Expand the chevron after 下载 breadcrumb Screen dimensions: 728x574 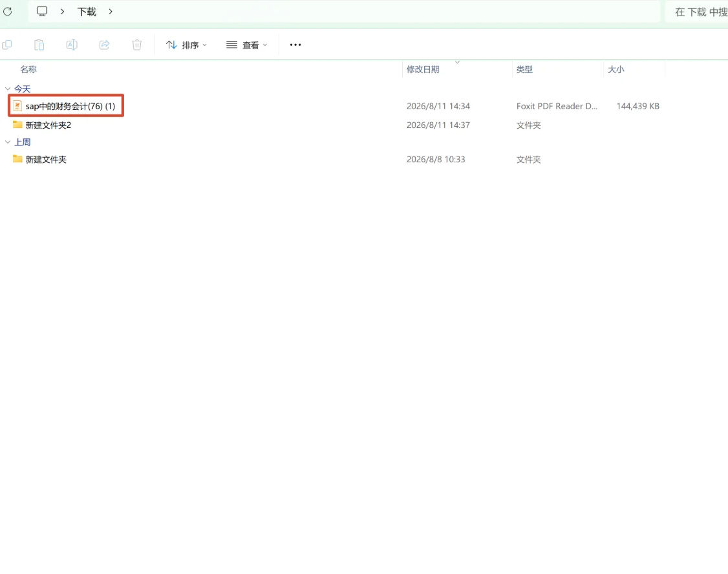(x=111, y=12)
